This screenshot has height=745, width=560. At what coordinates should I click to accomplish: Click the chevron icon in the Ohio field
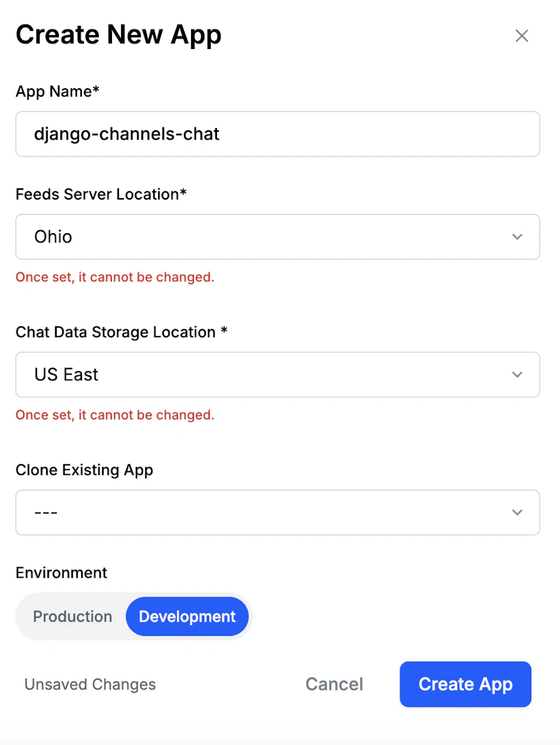[x=517, y=237]
